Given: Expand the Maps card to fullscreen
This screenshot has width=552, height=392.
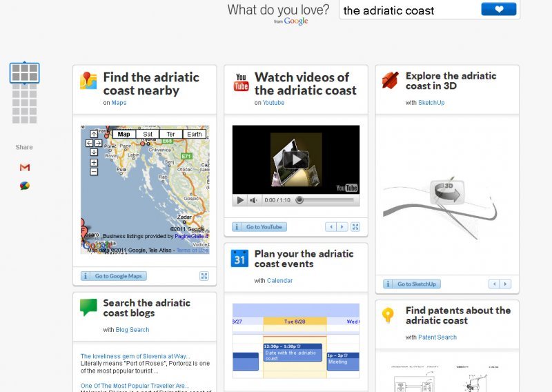Looking at the screenshot, I should (204, 276).
